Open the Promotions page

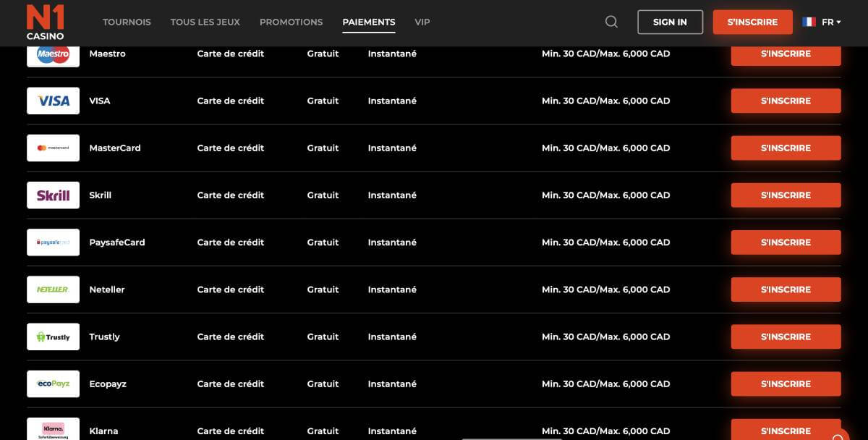point(291,22)
